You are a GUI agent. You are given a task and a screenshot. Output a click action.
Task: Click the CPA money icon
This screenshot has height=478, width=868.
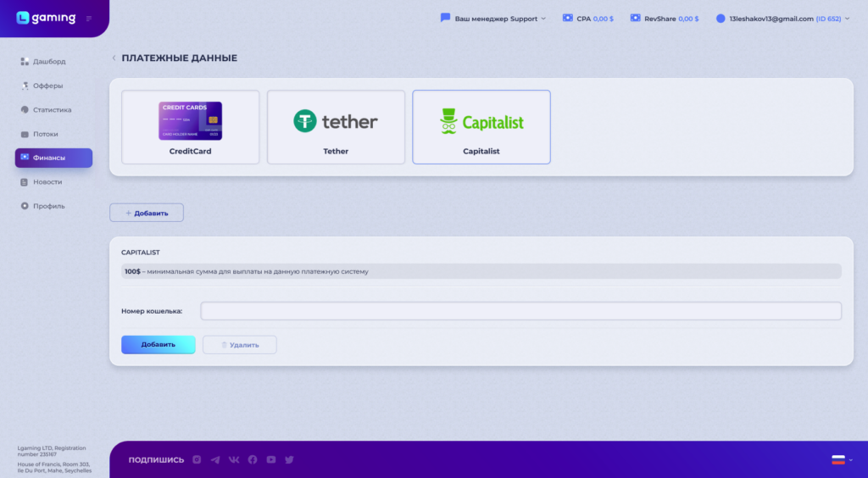[567, 19]
